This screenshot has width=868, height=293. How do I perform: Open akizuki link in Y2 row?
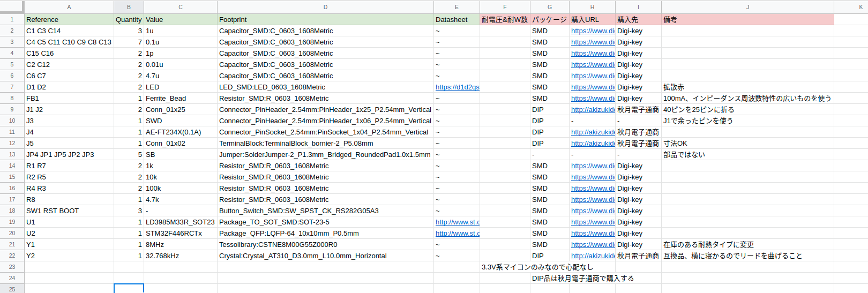(x=593, y=256)
